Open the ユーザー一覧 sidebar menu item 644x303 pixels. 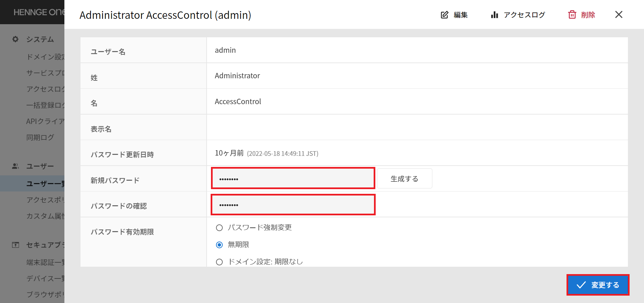click(x=45, y=184)
